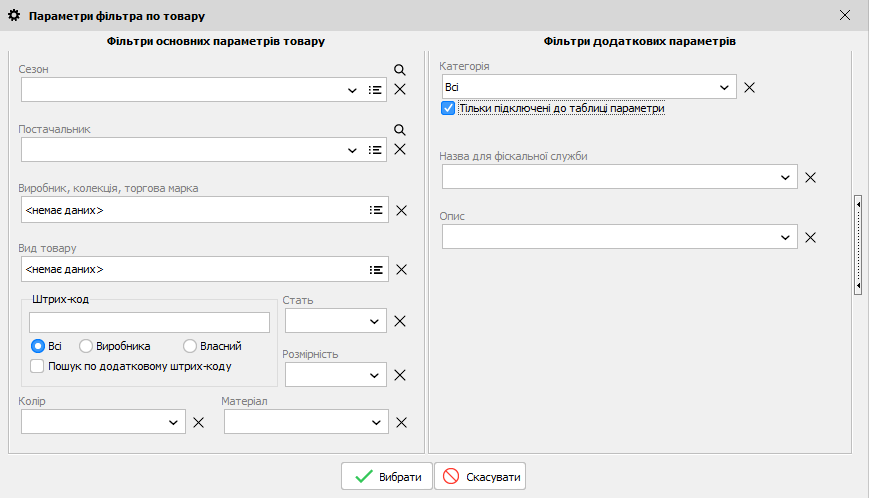869x498 pixels.
Task: Clear the Категорія filter with X icon
Action: coord(749,87)
